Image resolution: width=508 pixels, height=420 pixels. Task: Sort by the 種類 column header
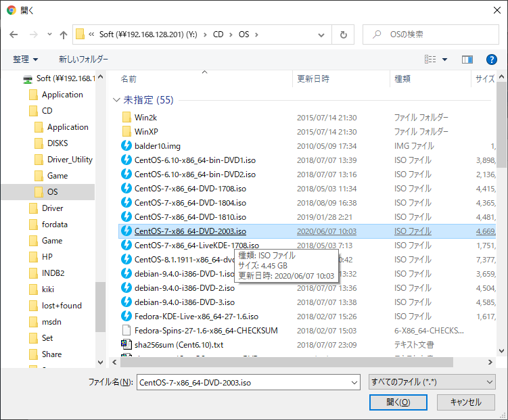coord(402,78)
